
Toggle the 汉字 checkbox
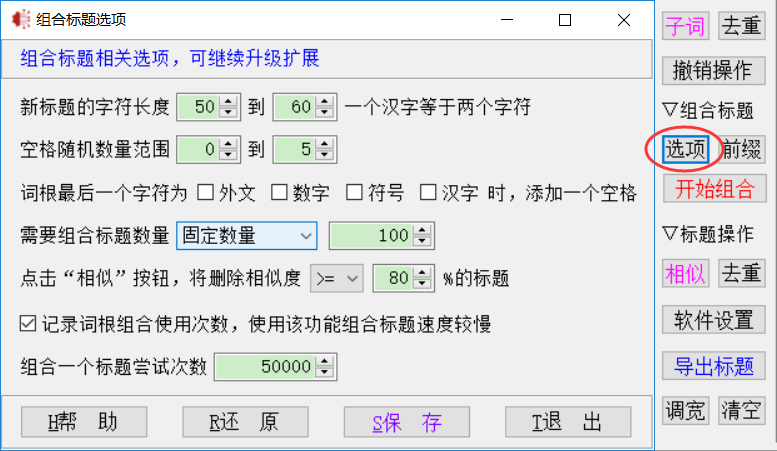click(428, 192)
